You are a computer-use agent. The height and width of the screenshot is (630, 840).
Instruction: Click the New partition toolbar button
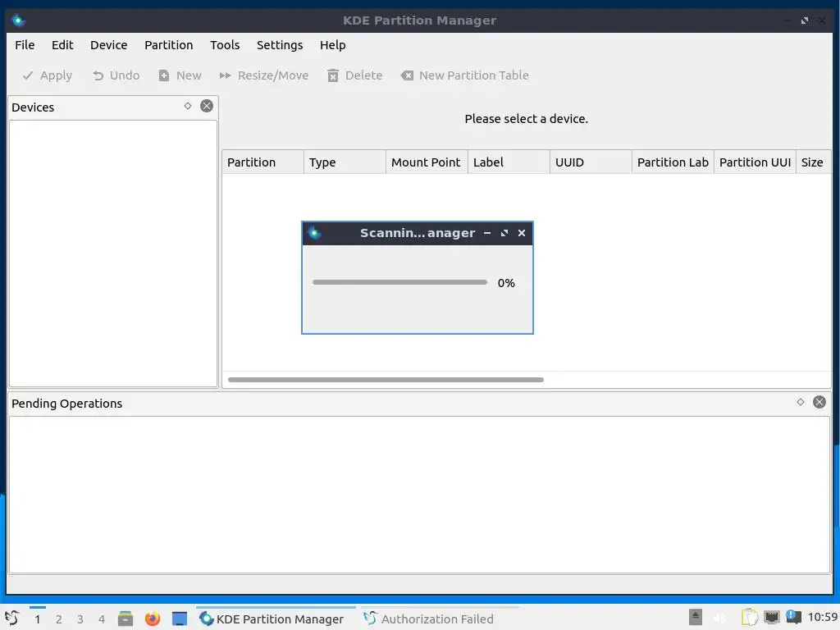pyautogui.click(x=180, y=75)
